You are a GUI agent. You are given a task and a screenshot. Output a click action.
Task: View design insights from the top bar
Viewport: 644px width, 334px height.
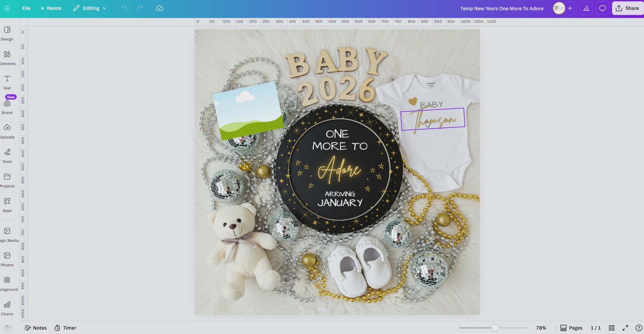click(586, 8)
